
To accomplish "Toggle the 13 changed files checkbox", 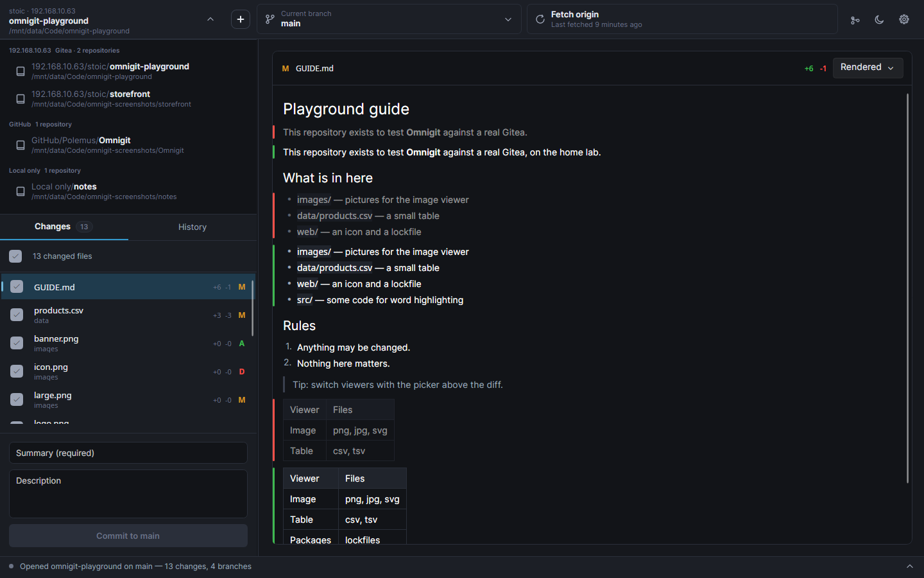I will [x=15, y=256].
